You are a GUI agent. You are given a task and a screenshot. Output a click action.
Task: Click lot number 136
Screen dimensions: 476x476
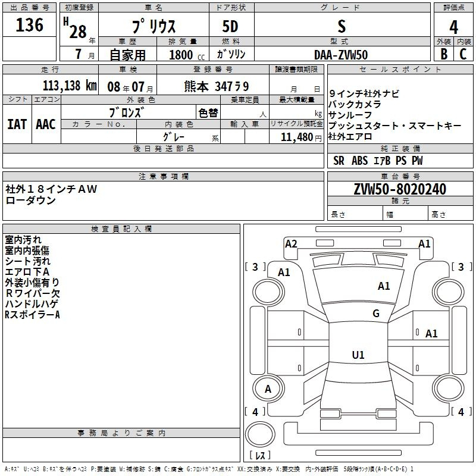pos(29,25)
